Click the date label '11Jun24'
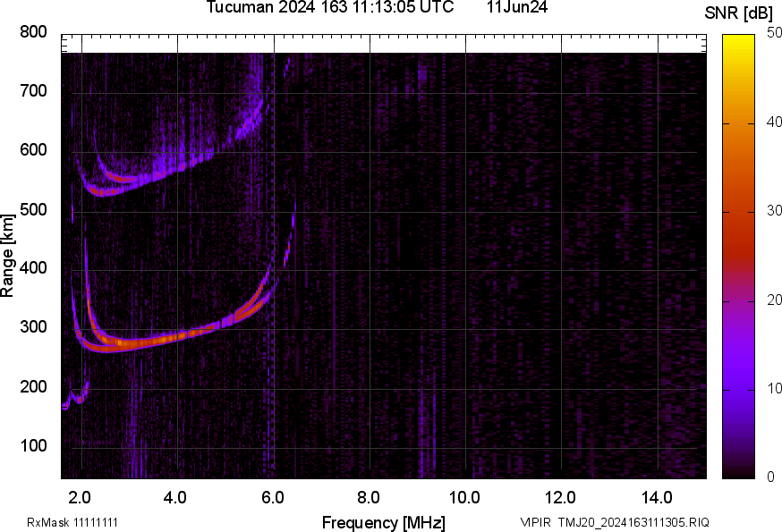This screenshot has height=532, width=782. pos(517,7)
